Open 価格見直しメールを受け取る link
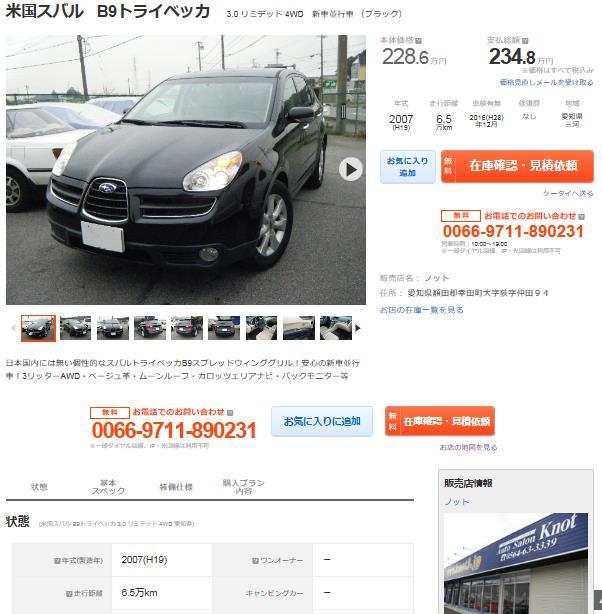The image size is (602, 614). tap(546, 82)
